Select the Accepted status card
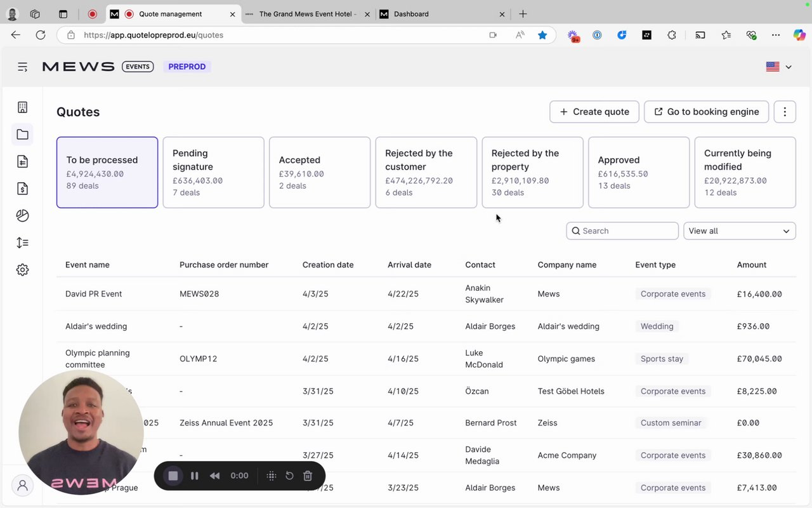This screenshot has height=508, width=812. point(320,173)
